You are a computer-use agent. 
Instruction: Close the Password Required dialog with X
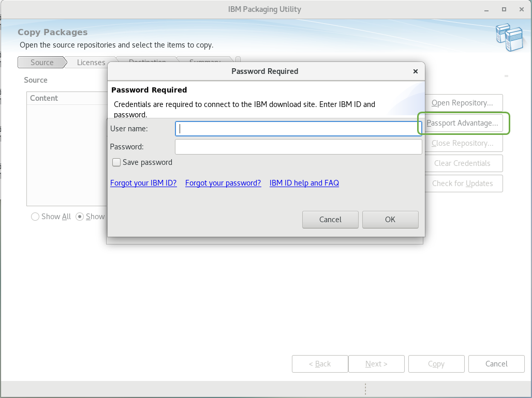click(x=415, y=71)
